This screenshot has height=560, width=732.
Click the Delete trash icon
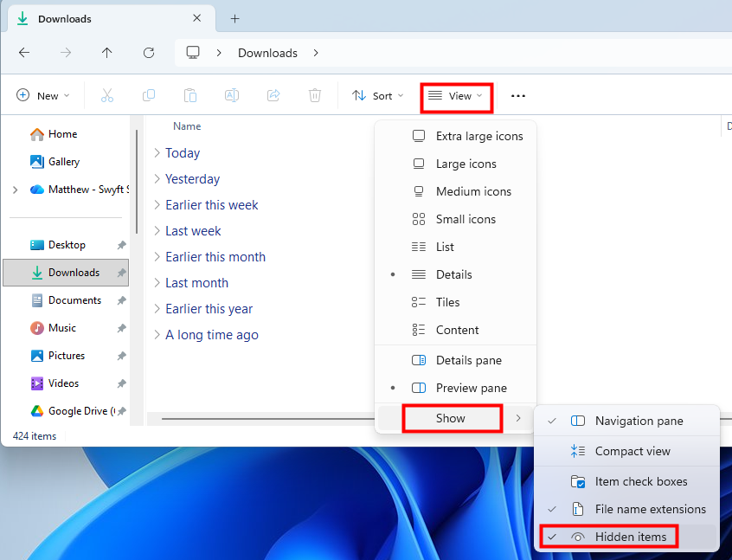click(315, 96)
